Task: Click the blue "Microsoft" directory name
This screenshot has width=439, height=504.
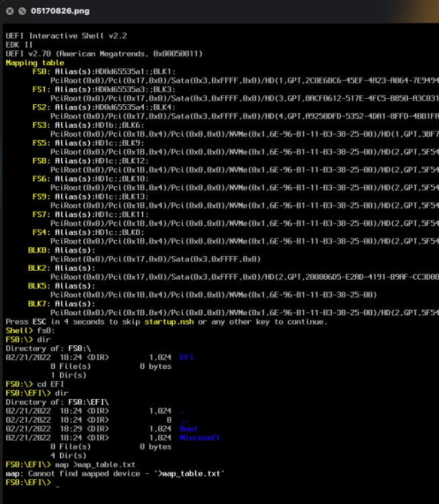Action: coord(200,437)
